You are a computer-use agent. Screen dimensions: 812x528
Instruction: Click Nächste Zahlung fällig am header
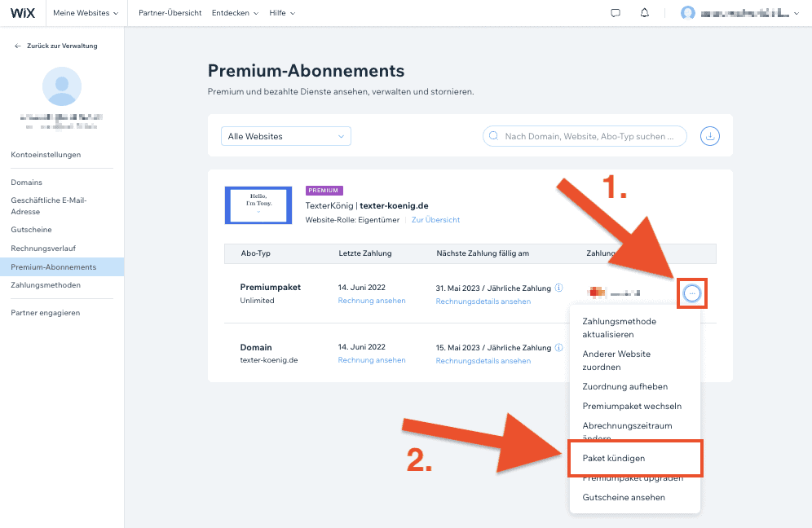coord(482,253)
